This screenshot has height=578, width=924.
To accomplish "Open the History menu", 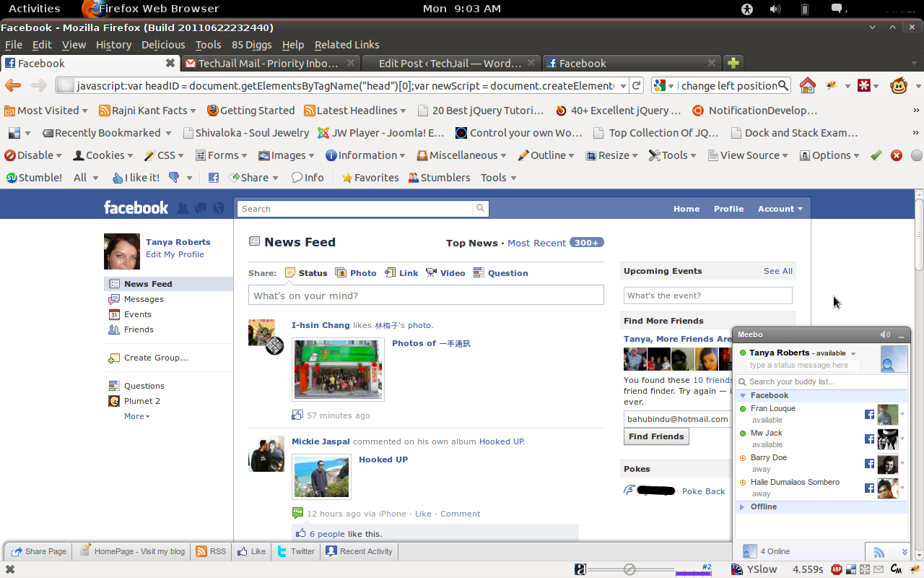I will tap(113, 45).
